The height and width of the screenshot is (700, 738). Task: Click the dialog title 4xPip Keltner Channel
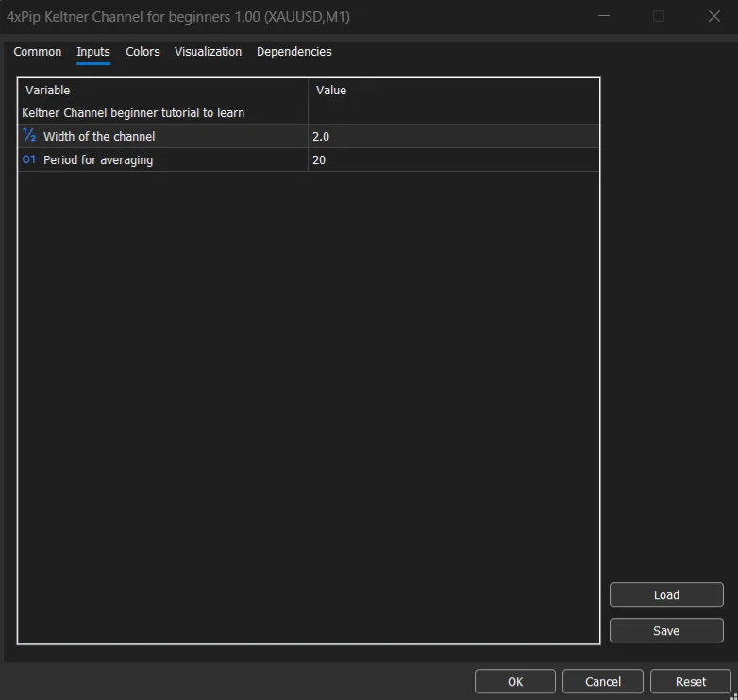(x=178, y=17)
